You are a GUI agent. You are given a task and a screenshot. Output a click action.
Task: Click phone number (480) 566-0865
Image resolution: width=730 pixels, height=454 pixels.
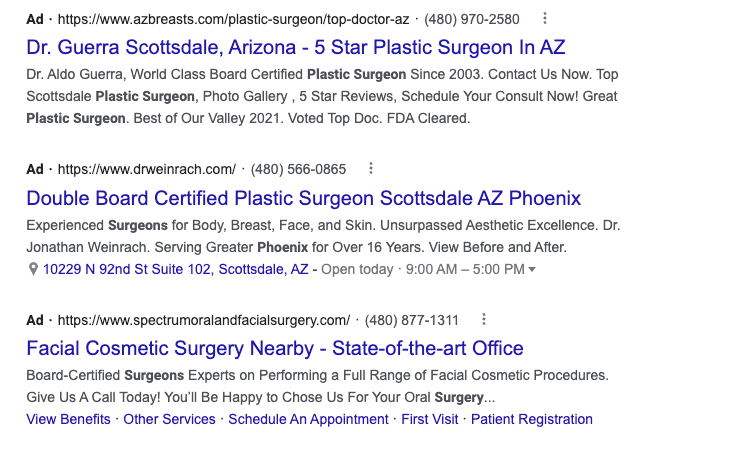click(298, 169)
